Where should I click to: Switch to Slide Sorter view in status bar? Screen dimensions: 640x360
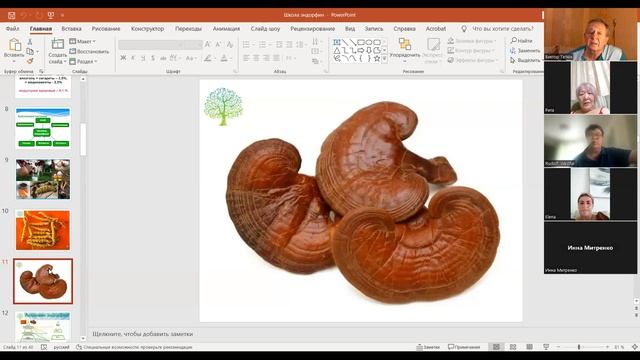pos(513,347)
